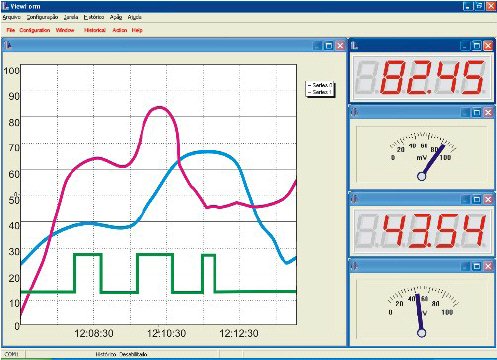Click the mV analog gauge needle pivot
This screenshot has height=360, width=497.
421,176
